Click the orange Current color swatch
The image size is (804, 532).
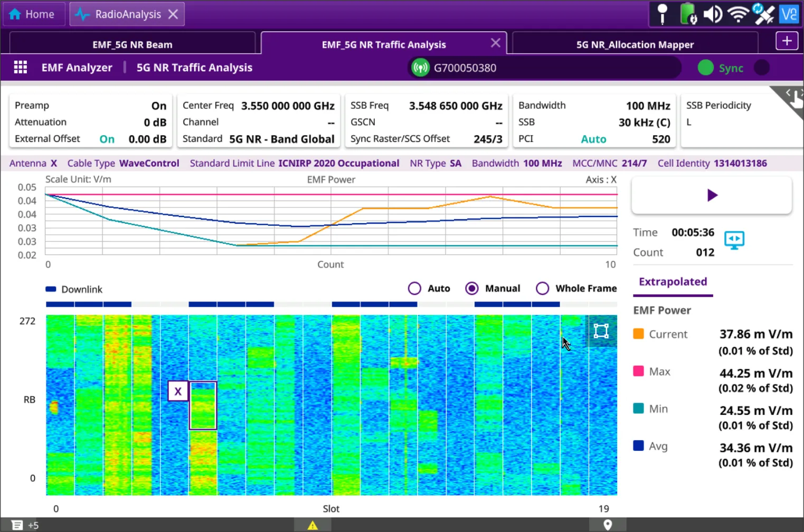[x=638, y=334]
